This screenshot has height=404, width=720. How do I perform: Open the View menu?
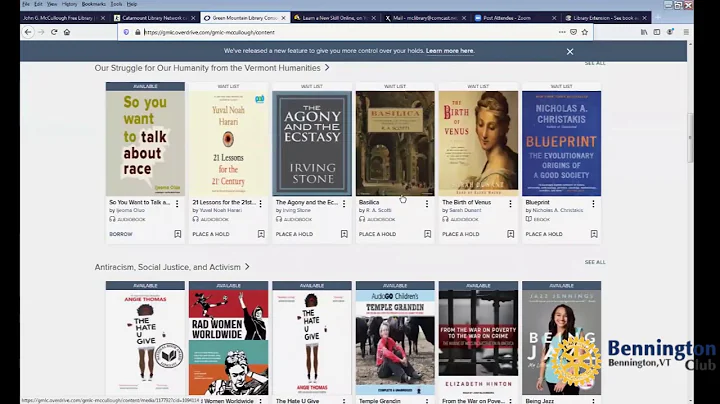point(52,4)
